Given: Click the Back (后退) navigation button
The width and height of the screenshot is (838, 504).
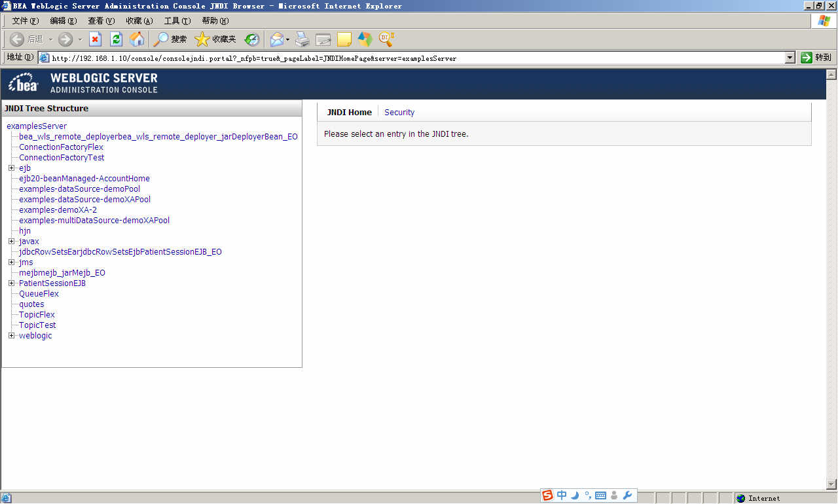Looking at the screenshot, I should (26, 39).
